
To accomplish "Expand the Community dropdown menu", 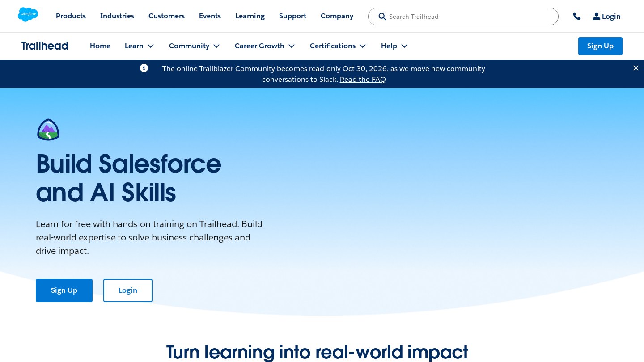I will 195,46.
